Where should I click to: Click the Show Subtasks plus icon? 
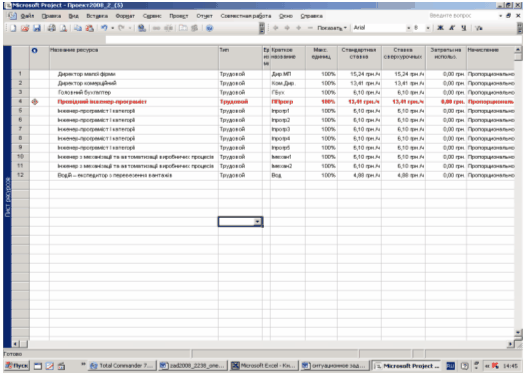tap(299, 28)
